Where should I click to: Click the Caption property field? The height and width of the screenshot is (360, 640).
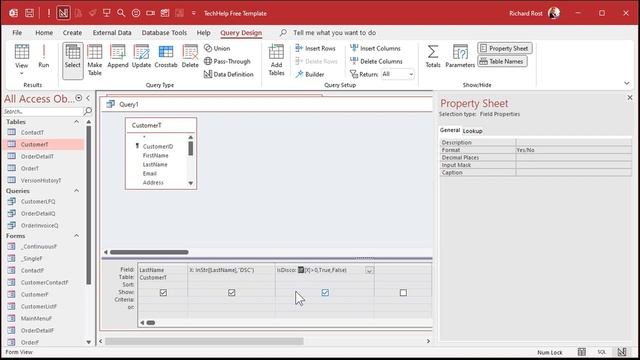coord(573,173)
